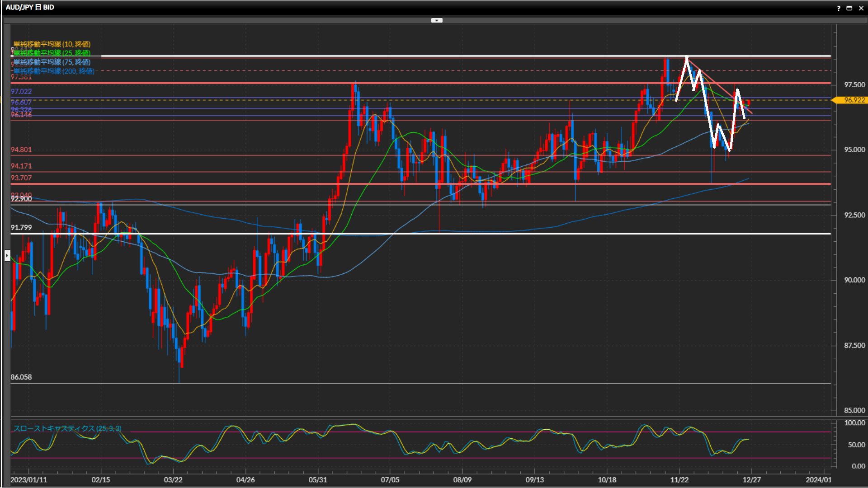Click the 92.500 price scale label
868x488 pixels.
click(854, 215)
